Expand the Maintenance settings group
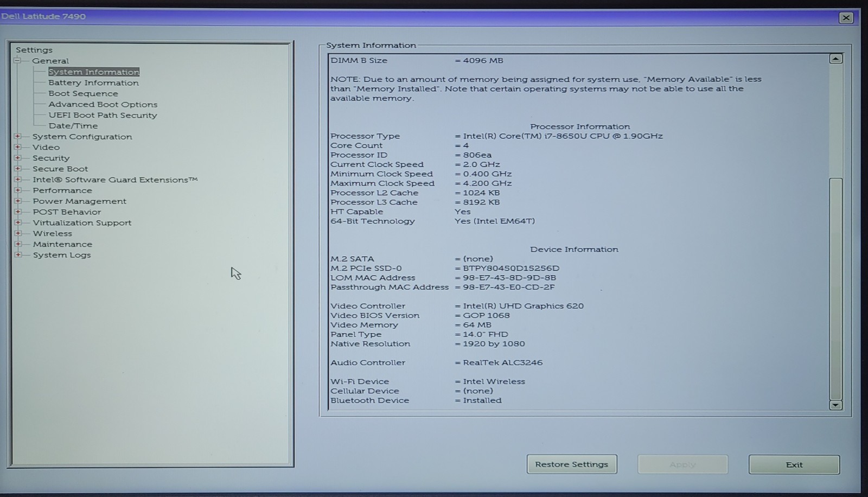The width and height of the screenshot is (868, 497). point(18,244)
